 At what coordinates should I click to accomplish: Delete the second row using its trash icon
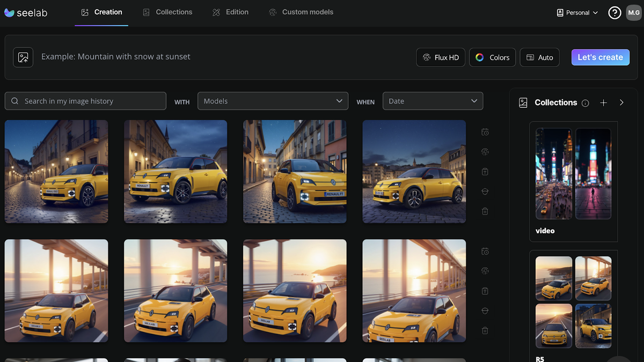485,330
